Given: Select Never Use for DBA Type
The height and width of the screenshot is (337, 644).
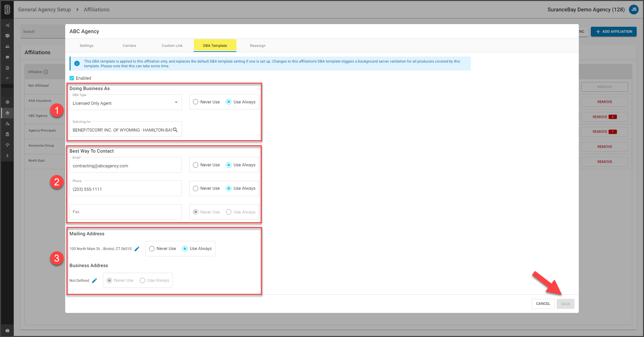Looking at the screenshot, I should coord(196,102).
